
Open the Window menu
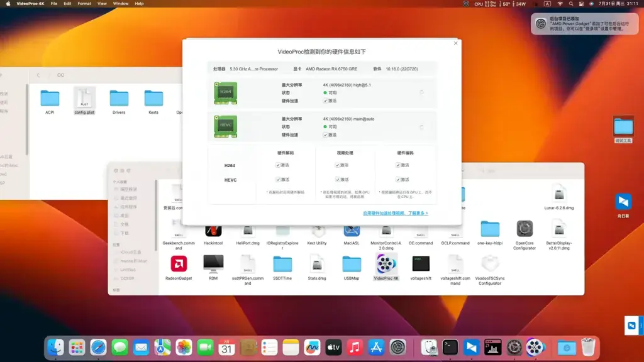(120, 4)
